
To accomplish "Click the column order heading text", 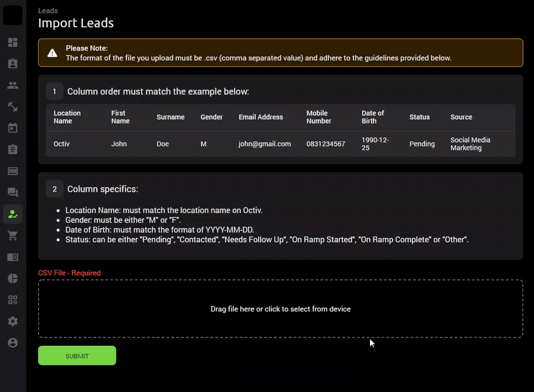I will coord(158,91).
